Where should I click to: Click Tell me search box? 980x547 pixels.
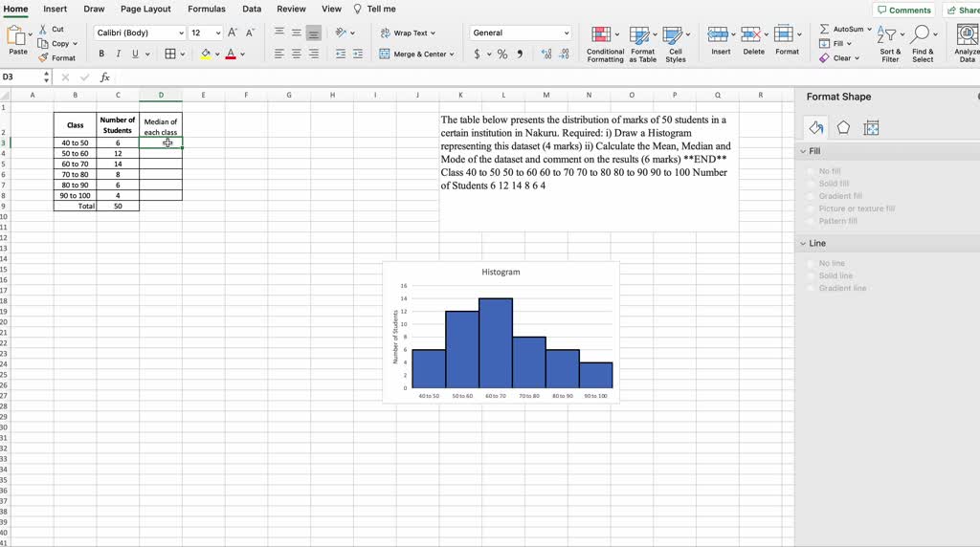(x=375, y=9)
